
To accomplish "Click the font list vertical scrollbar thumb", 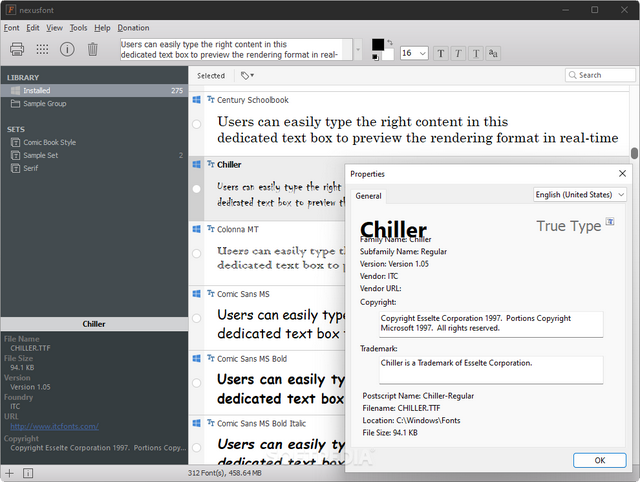I will (634, 153).
